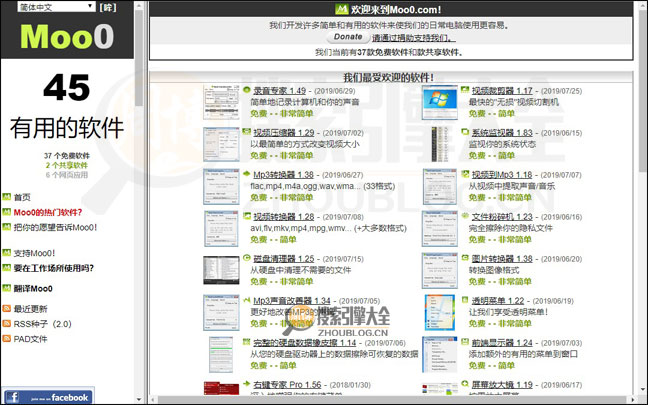Open 文件粉碎机 1.23 software link
Screen dimensions: 648x405
pos(502,217)
